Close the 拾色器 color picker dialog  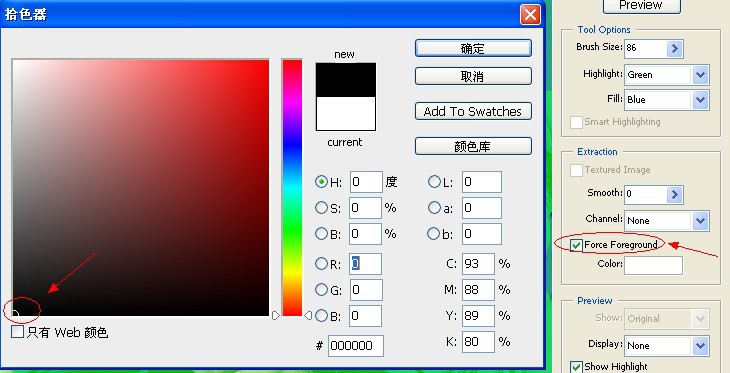pos(530,14)
